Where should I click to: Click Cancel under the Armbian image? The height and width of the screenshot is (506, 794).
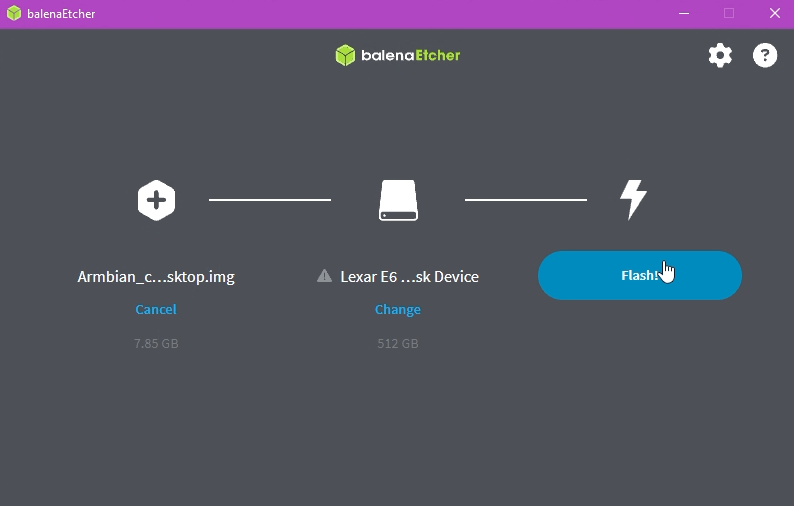(156, 310)
